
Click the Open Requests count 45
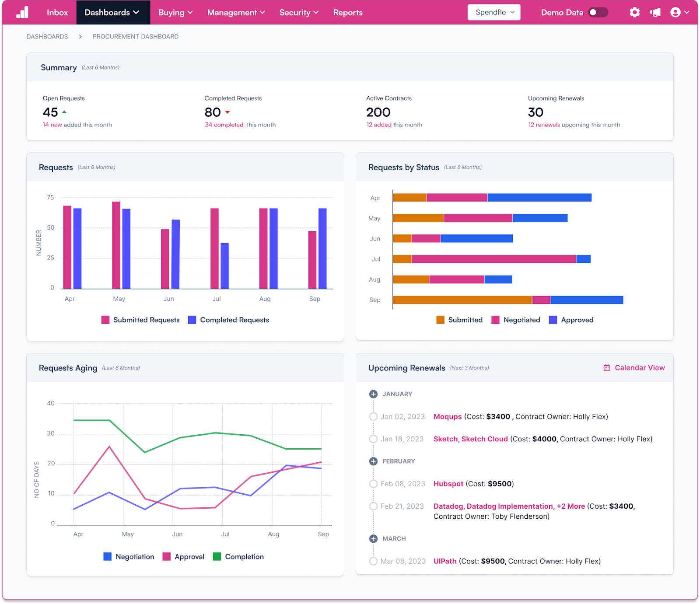click(x=50, y=112)
